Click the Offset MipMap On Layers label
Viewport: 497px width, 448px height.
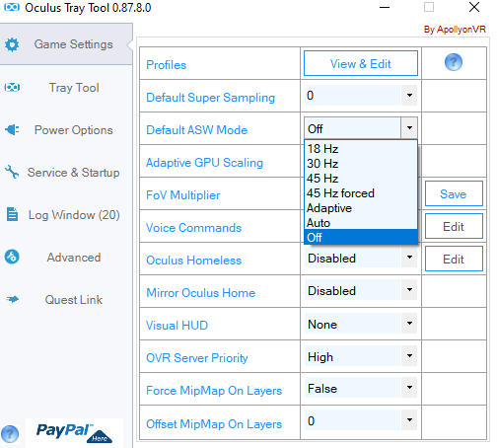point(214,424)
